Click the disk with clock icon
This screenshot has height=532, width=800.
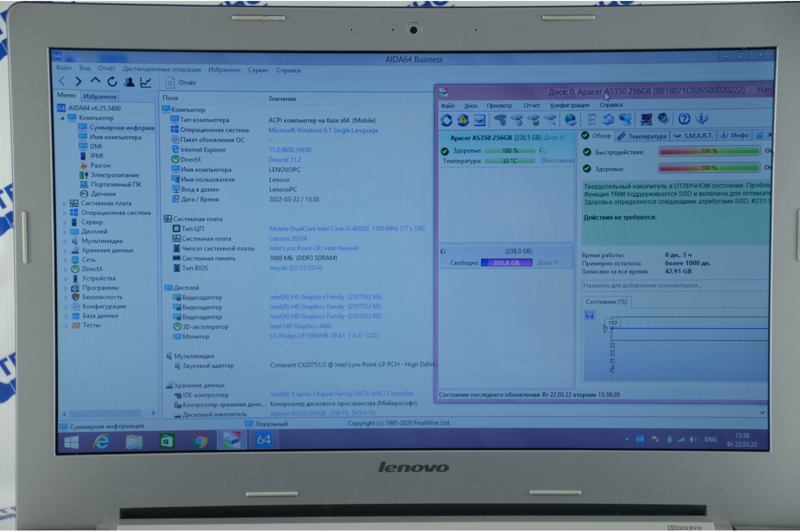click(517, 119)
